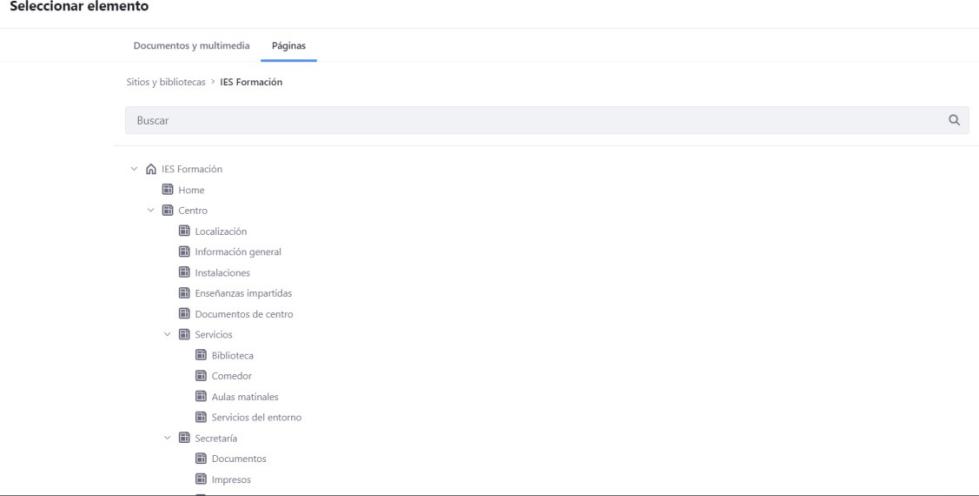Click the page icon next to Enseñanzas impartidas
The width and height of the screenshot is (979, 496).
184,292
